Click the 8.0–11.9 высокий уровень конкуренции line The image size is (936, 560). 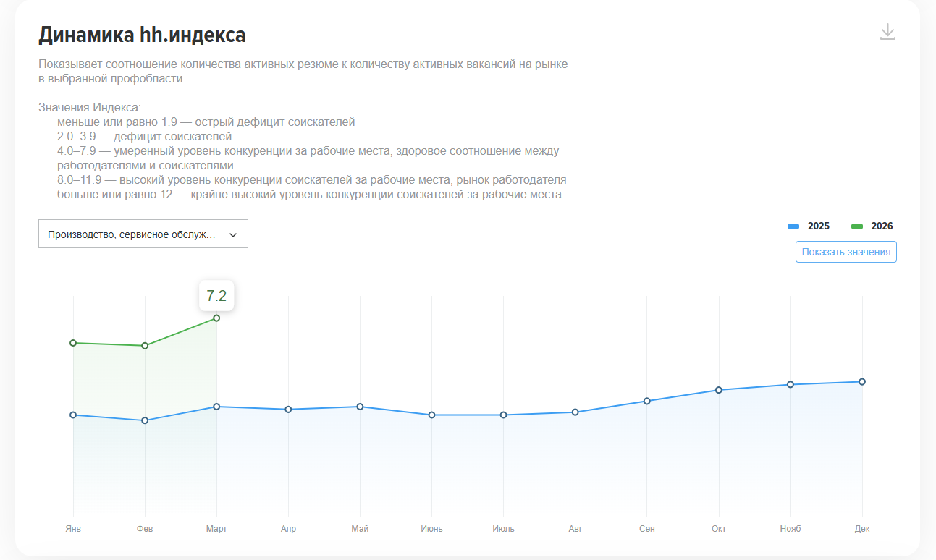pos(312,180)
